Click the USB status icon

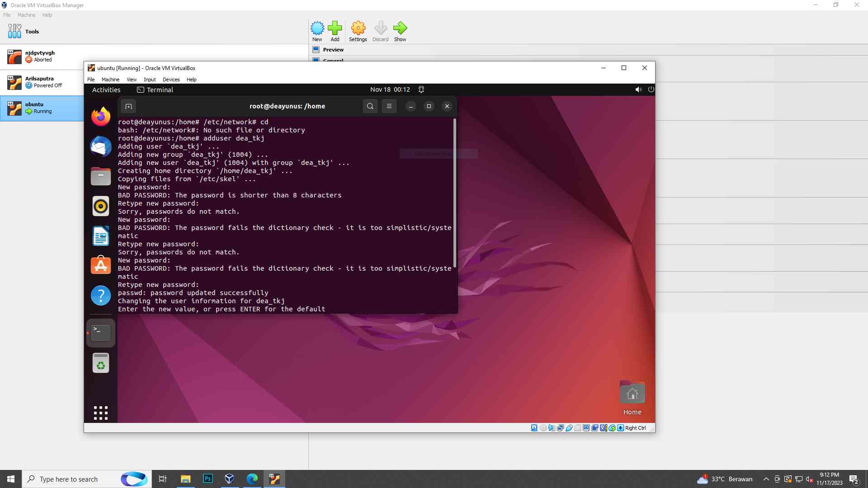569,428
